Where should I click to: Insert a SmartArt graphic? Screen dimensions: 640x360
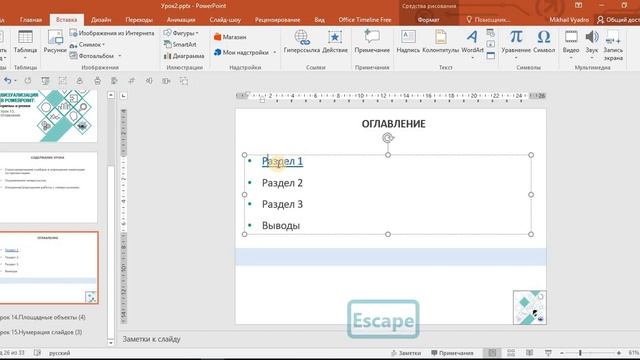click(180, 44)
